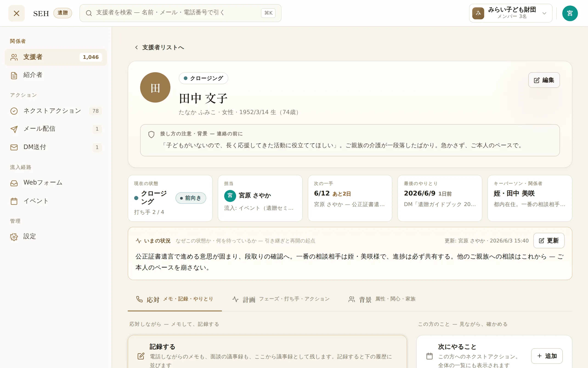This screenshot has height=368, width=588.
Task: Click the pulse icon beside いまの状況
Action: coord(139,241)
